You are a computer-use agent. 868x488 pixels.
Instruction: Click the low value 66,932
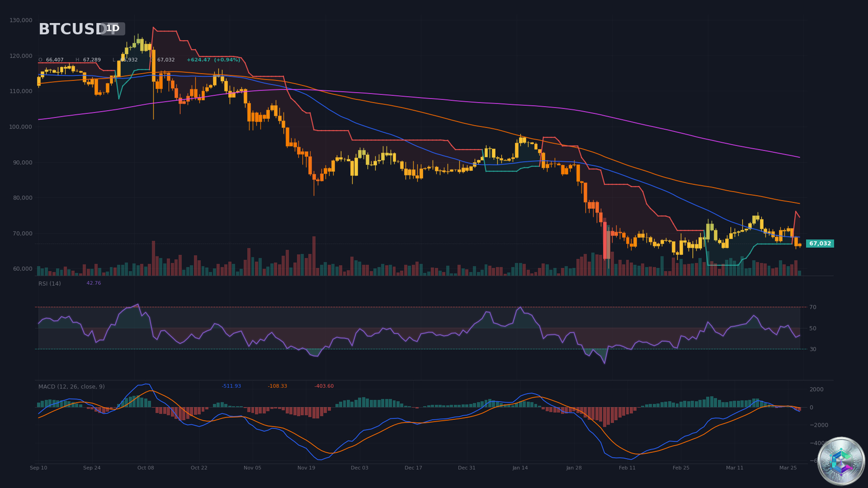[x=127, y=60]
